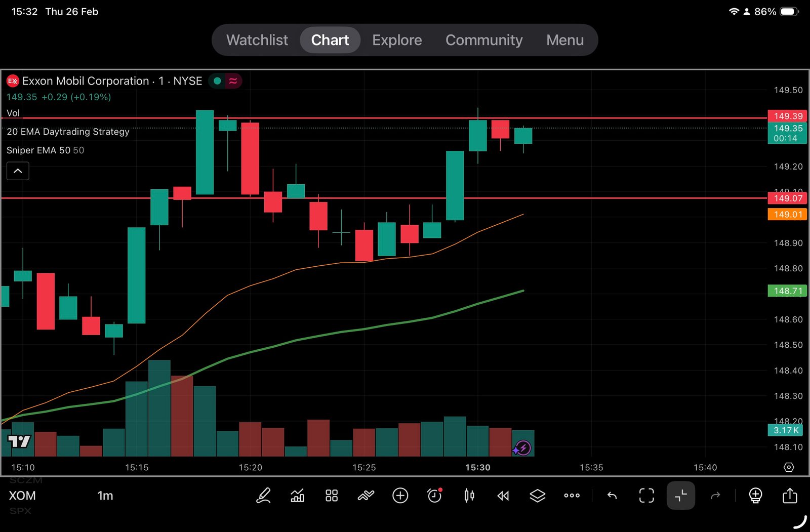Image resolution: width=810 pixels, height=532 pixels.
Task: Open the candlestick chart type icon
Action: [x=469, y=496]
